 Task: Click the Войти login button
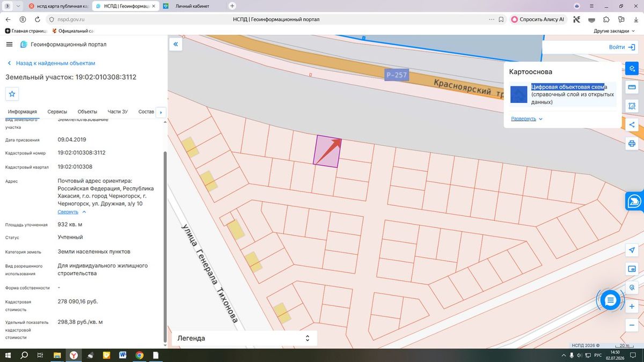click(x=623, y=47)
